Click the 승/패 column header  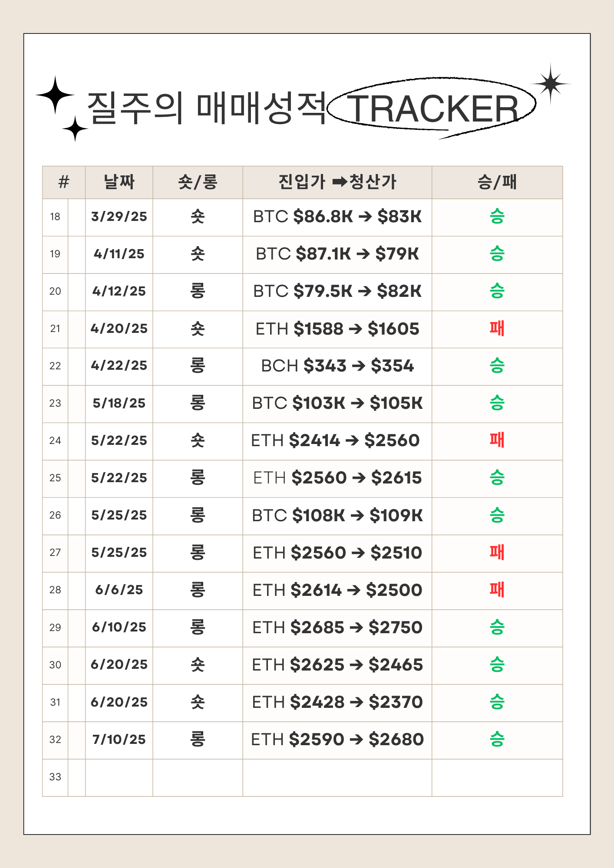click(x=497, y=182)
